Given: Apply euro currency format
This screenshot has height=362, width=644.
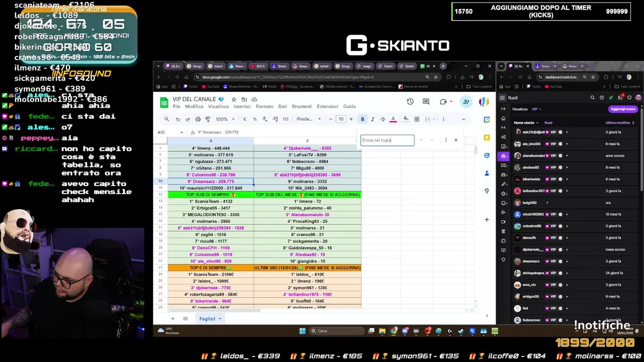Looking at the screenshot, I should point(245,119).
